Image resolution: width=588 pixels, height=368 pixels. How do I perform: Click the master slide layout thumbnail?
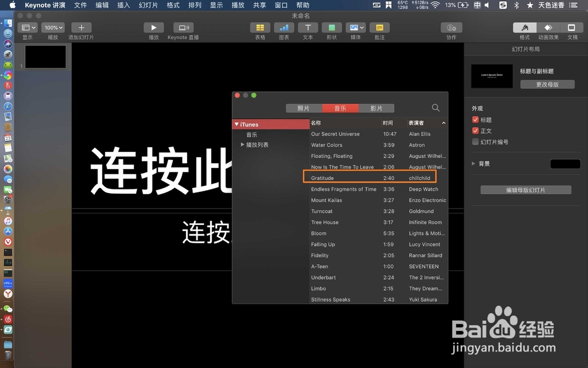[x=492, y=76]
